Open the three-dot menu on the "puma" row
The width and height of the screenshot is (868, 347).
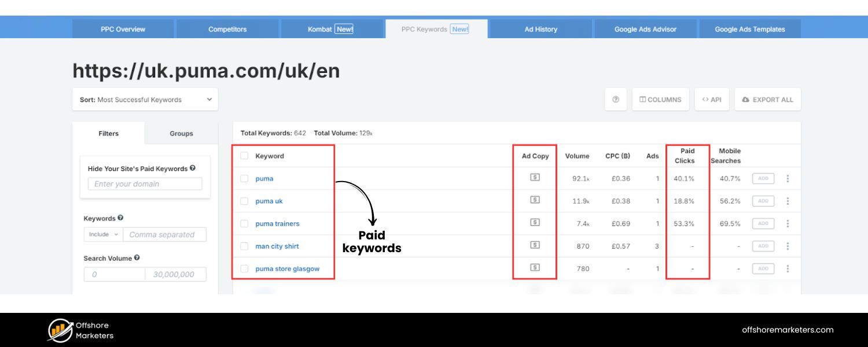(788, 178)
